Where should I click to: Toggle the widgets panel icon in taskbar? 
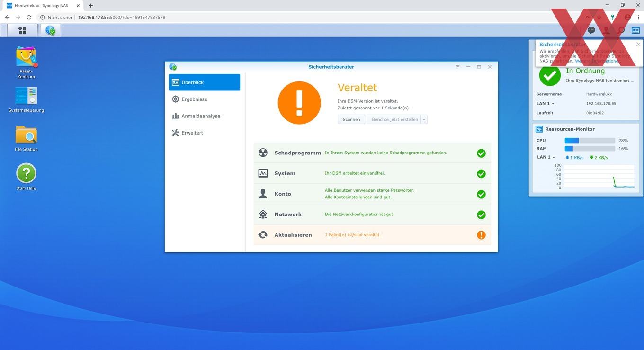(635, 30)
